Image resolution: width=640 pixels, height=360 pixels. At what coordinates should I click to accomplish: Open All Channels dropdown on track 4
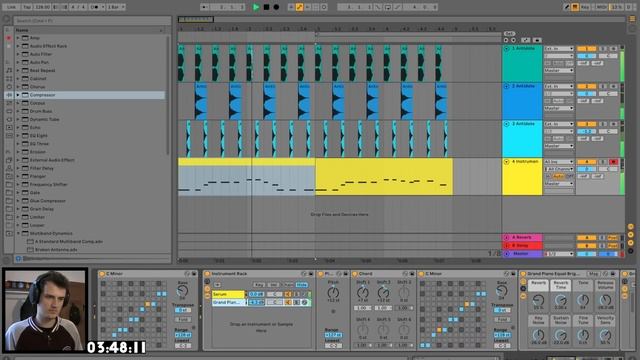pyautogui.click(x=558, y=169)
